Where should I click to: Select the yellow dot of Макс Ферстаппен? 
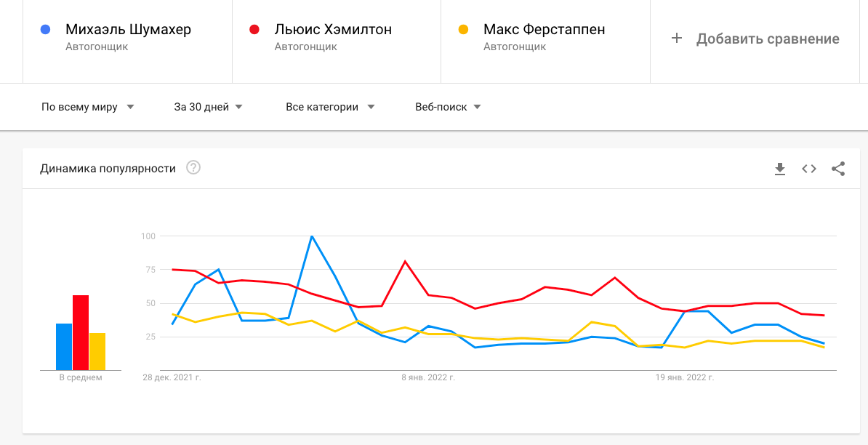tap(463, 29)
